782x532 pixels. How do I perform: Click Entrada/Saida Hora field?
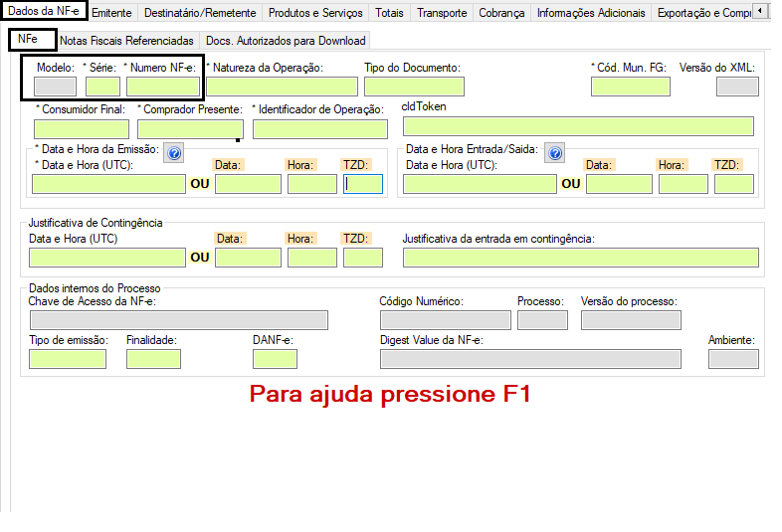coord(684,184)
